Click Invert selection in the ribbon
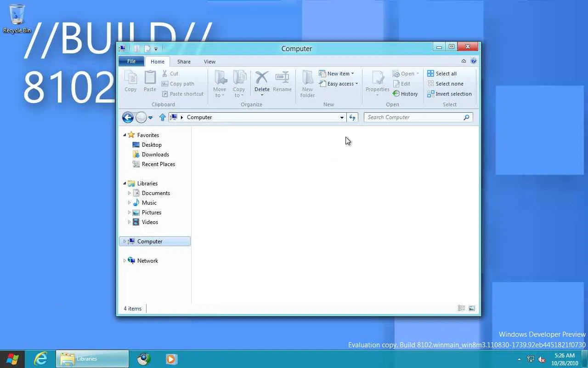 click(449, 94)
